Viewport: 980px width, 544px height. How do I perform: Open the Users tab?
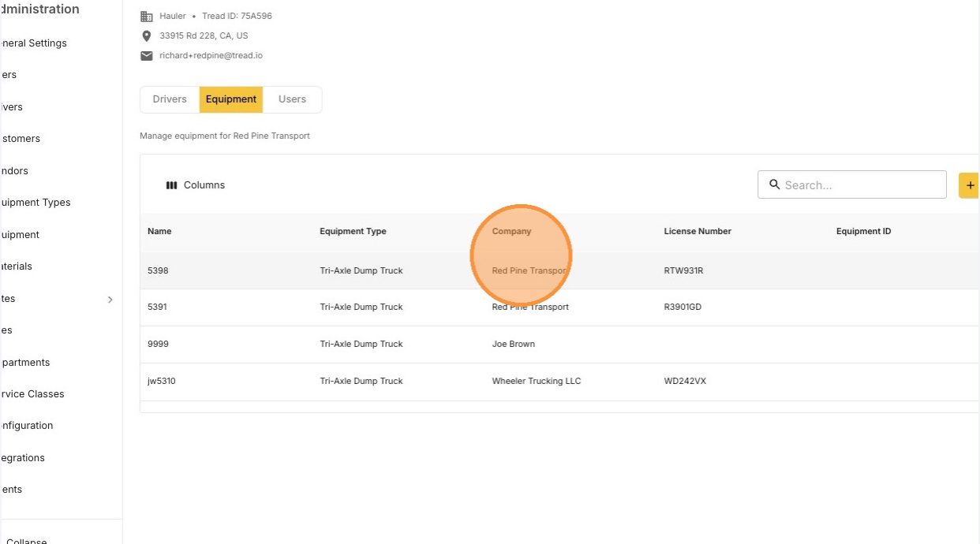point(292,99)
